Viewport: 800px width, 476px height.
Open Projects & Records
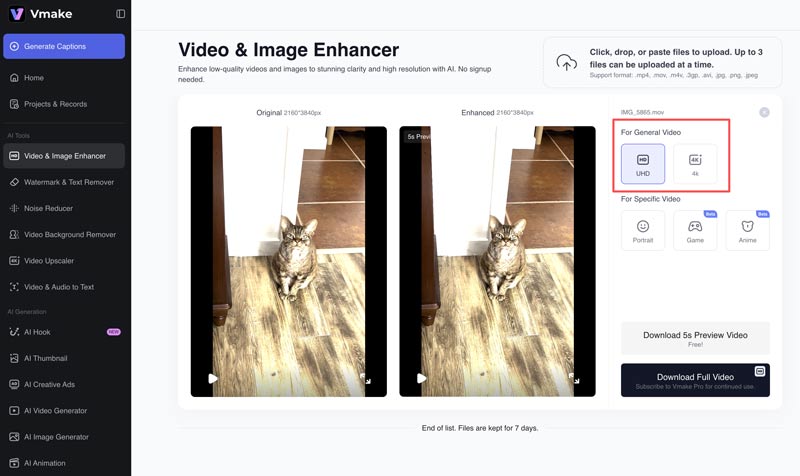(64, 104)
